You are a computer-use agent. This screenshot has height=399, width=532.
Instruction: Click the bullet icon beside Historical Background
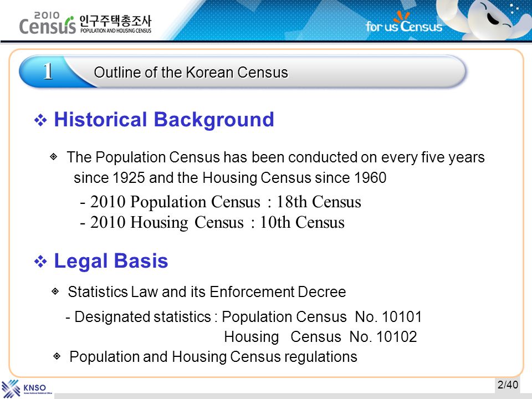(x=40, y=120)
